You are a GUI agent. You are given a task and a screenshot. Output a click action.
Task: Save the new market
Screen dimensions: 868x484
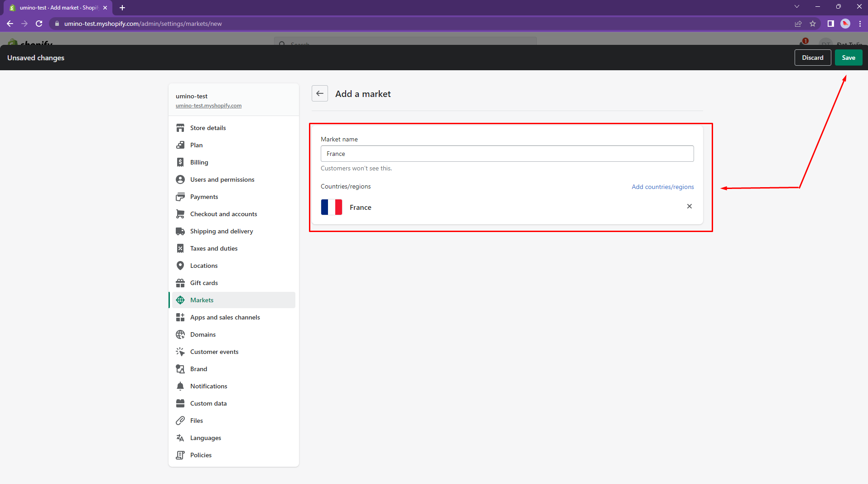pos(848,58)
